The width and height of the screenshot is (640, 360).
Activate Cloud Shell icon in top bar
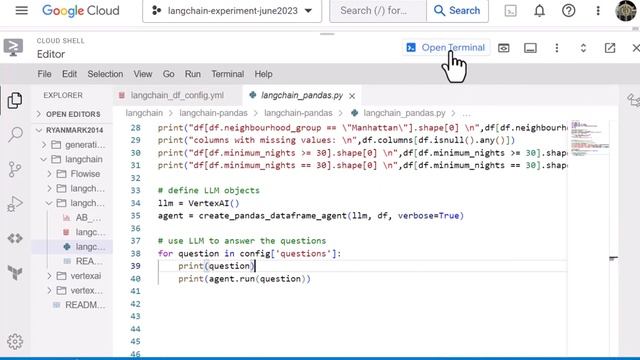pyautogui.click(x=511, y=11)
